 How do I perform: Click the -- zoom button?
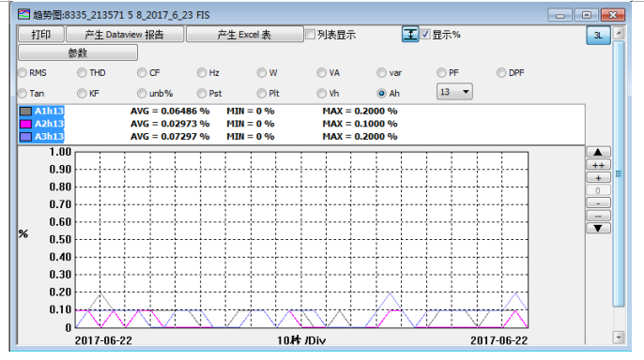click(598, 216)
